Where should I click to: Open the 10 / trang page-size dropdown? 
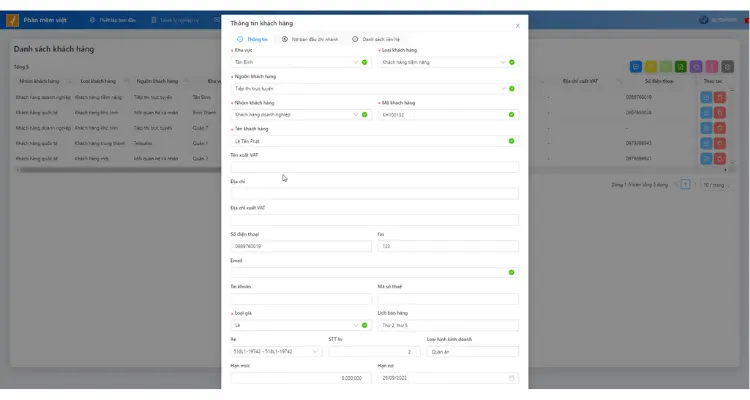pos(717,185)
